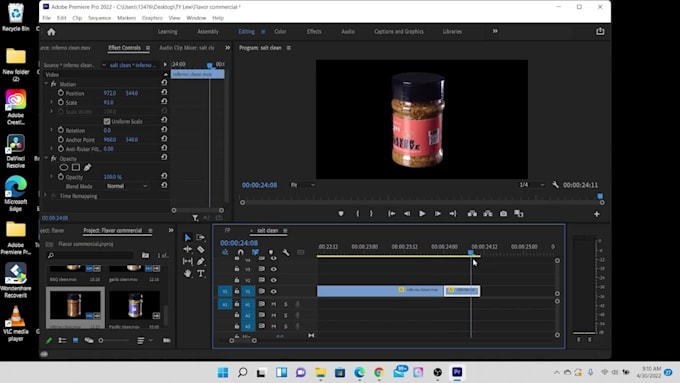Select the Razor tool
The image size is (680, 383).
point(200,249)
